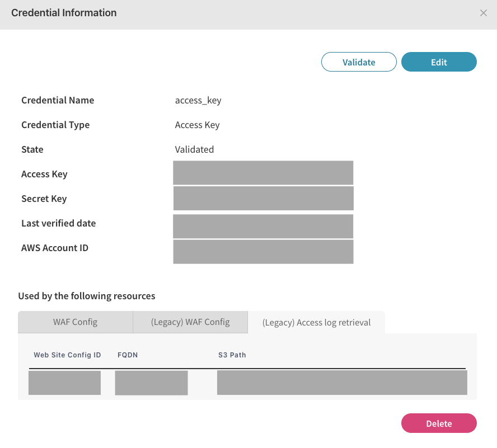Click the FQDN column header
The width and height of the screenshot is (497, 448).
click(x=128, y=355)
